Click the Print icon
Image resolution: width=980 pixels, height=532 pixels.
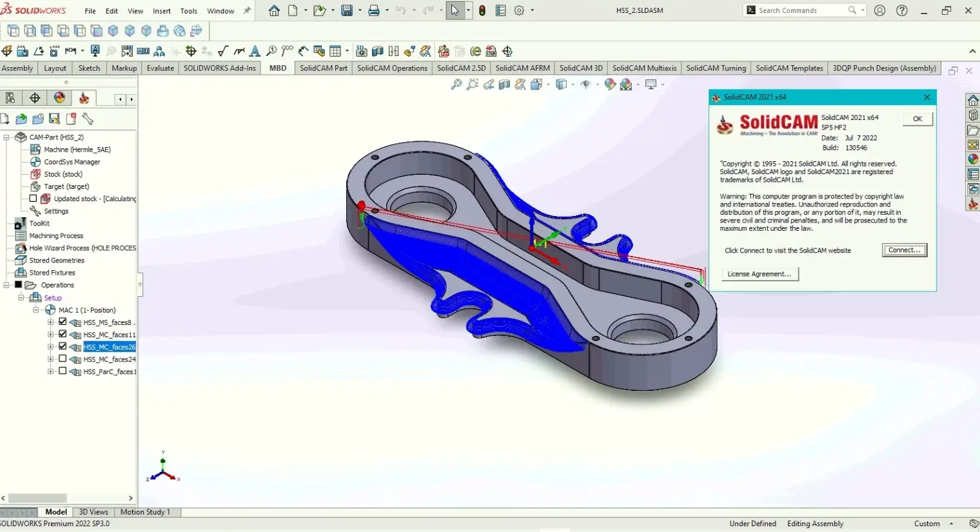pyautogui.click(x=374, y=10)
